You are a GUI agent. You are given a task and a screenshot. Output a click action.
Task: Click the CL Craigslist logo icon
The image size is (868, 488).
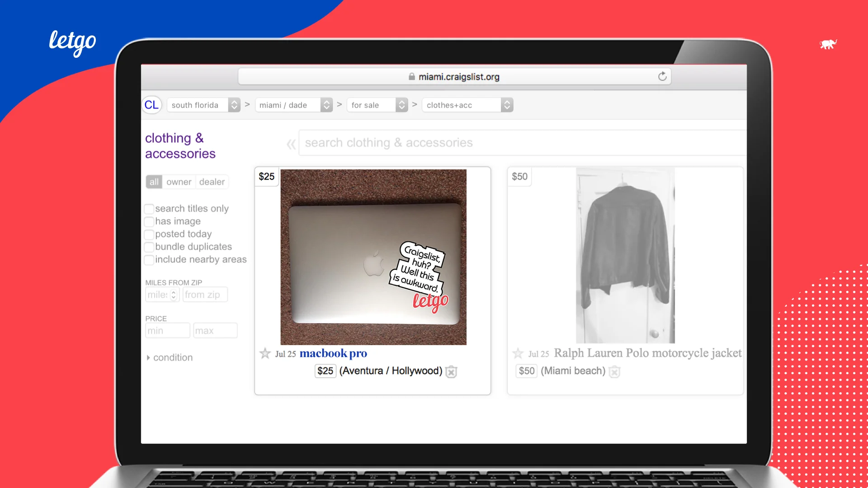151,105
